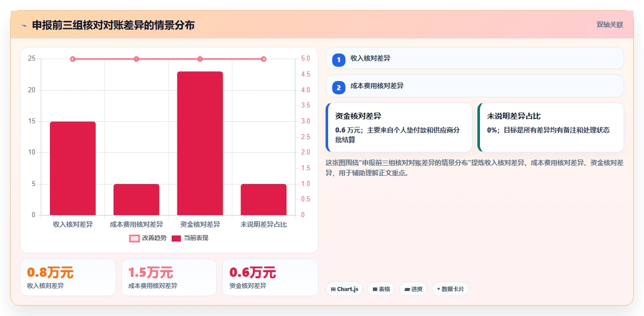644x316 pixels.
Task: Select the 成本费用核对差异 bar in chart
Action: [137, 199]
